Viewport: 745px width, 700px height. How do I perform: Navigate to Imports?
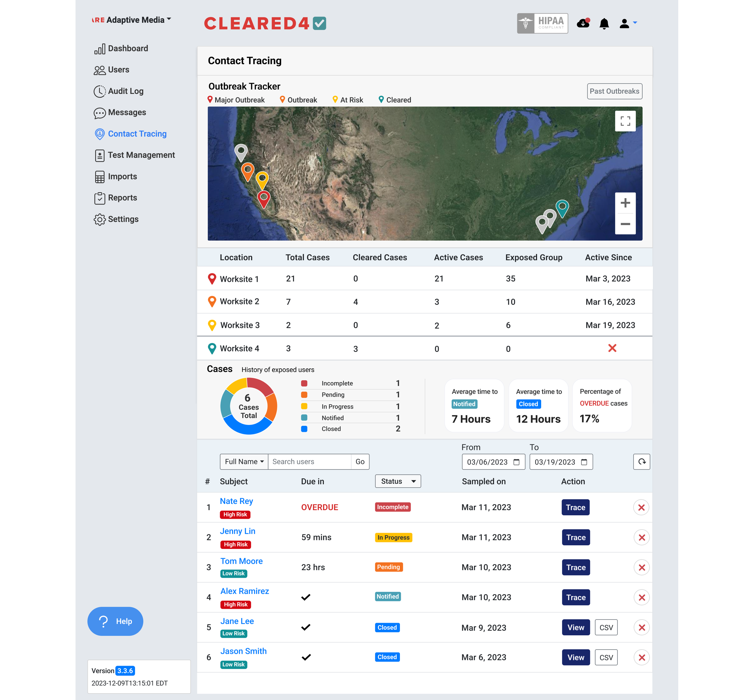(x=115, y=176)
